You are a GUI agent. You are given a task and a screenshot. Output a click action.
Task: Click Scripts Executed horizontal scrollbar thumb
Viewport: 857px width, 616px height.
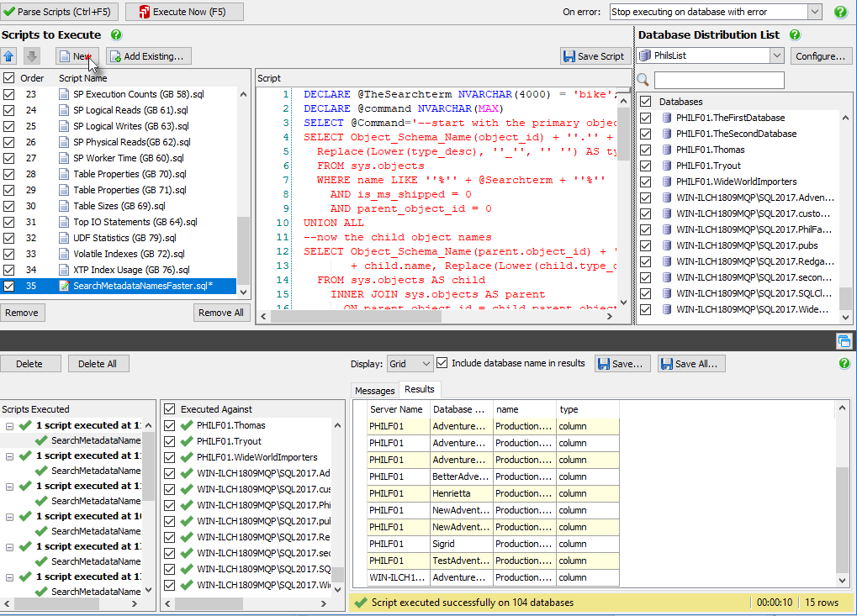coord(57,604)
